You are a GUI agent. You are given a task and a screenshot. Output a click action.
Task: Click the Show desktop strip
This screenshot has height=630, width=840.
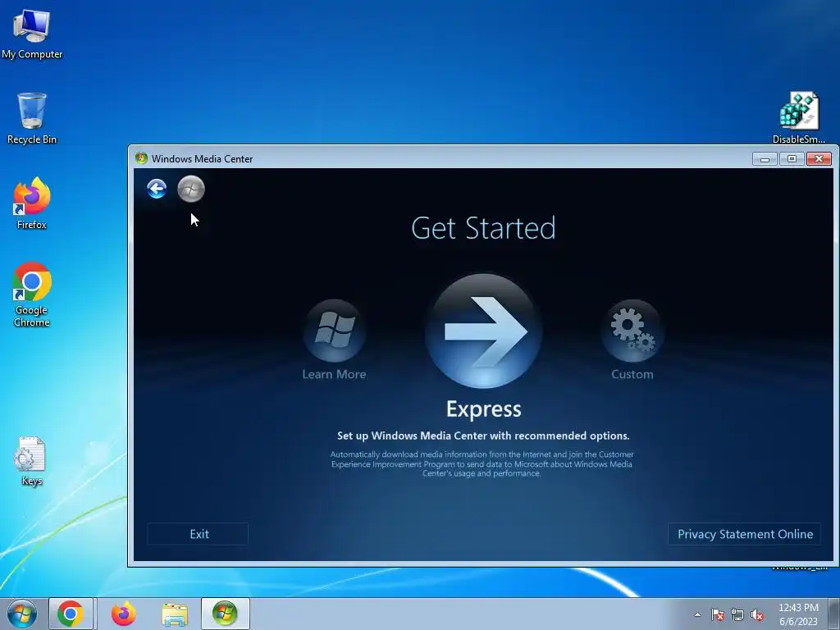point(834,614)
